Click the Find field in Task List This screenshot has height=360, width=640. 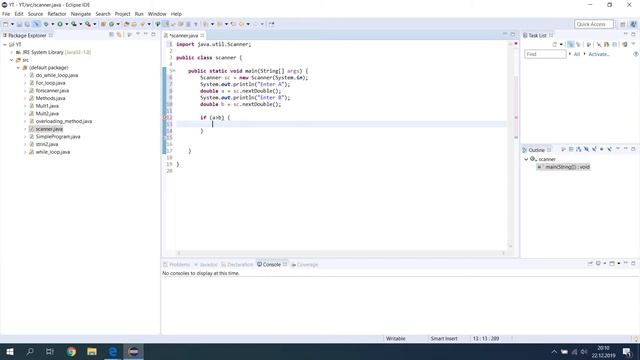[x=545, y=54]
